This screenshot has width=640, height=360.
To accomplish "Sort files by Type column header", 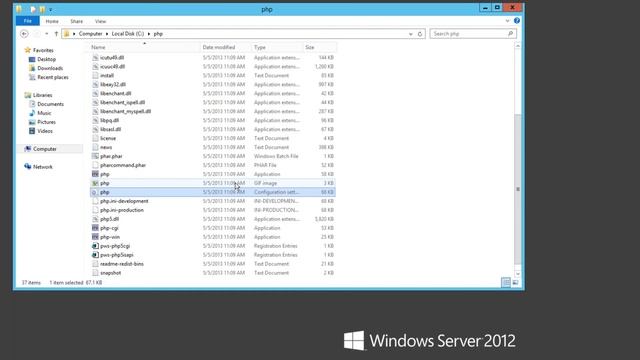I will tap(277, 47).
